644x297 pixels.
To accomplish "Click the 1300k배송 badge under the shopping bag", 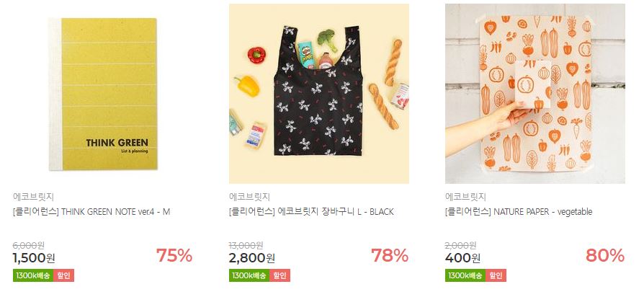I will [249, 275].
